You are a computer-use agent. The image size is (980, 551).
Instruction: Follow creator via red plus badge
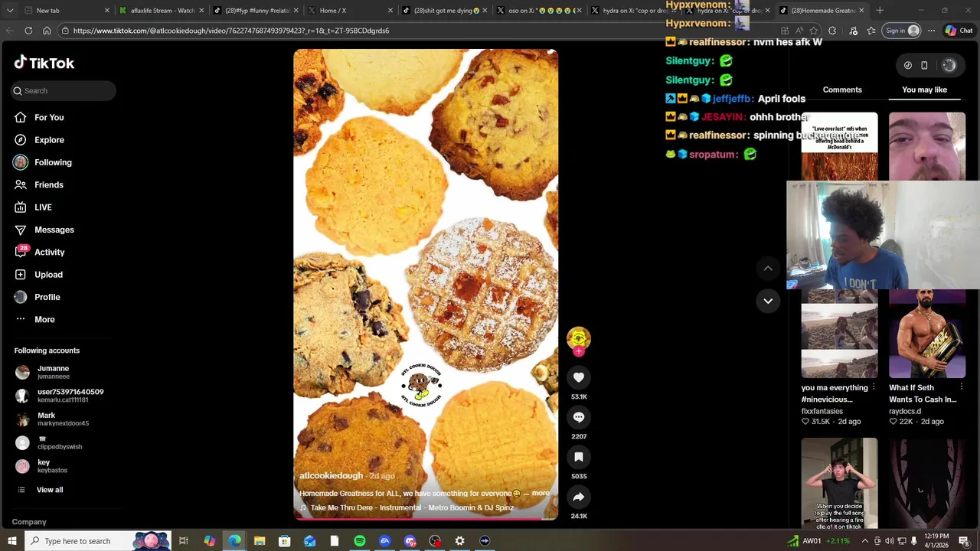[579, 351]
